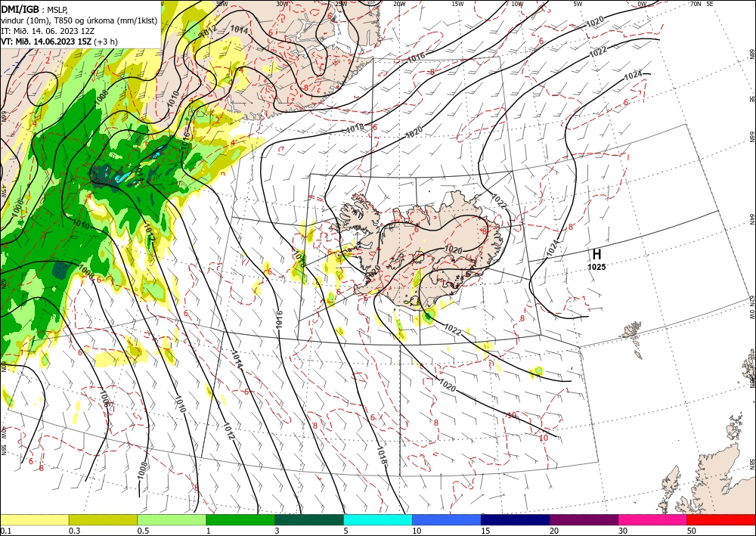Viewport: 756px width, 536px height.
Task: Pick the blue 10–15 legend swatch
Action: [447, 519]
